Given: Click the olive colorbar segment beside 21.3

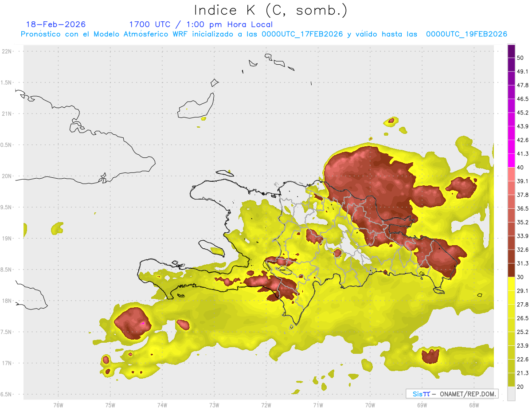Looking at the screenshot, I should pos(511,379).
